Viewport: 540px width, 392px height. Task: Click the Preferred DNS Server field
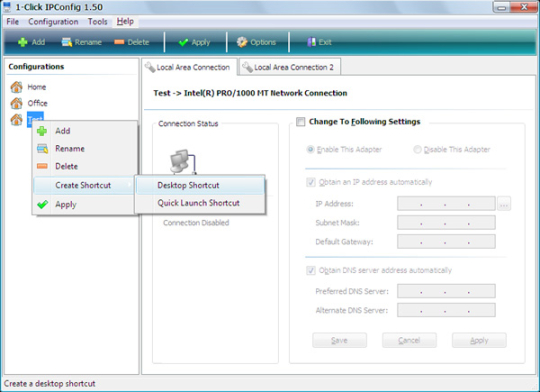tap(446, 291)
